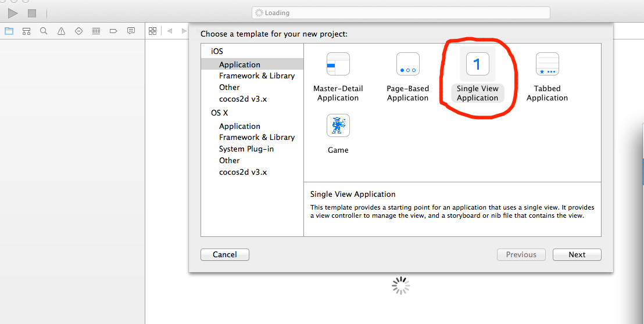
Task: Select the Tabbed Application template icon
Action: pyautogui.click(x=547, y=64)
